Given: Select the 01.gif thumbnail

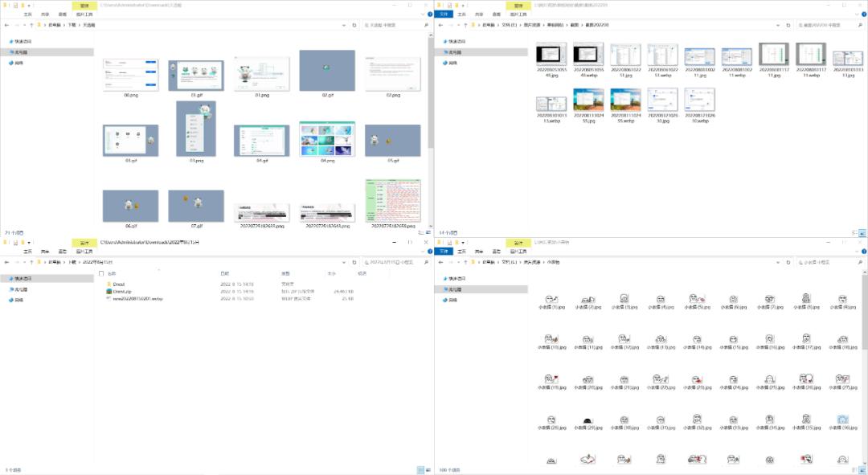Looking at the screenshot, I should (x=197, y=77).
